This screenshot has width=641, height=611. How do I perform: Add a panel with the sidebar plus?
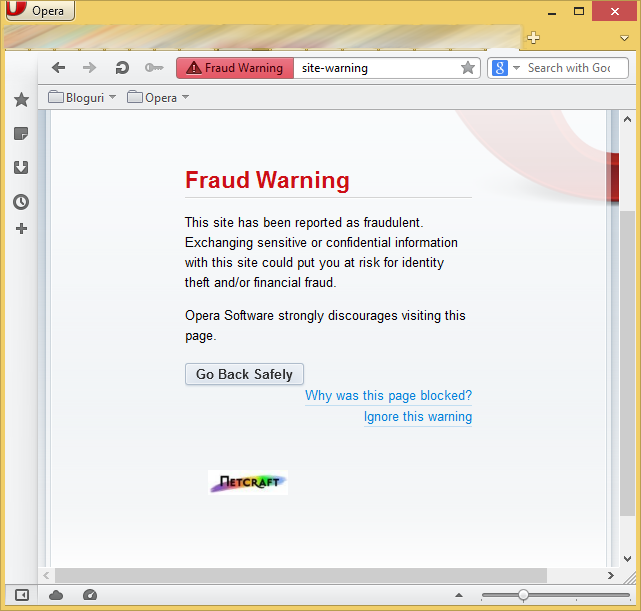click(x=21, y=228)
